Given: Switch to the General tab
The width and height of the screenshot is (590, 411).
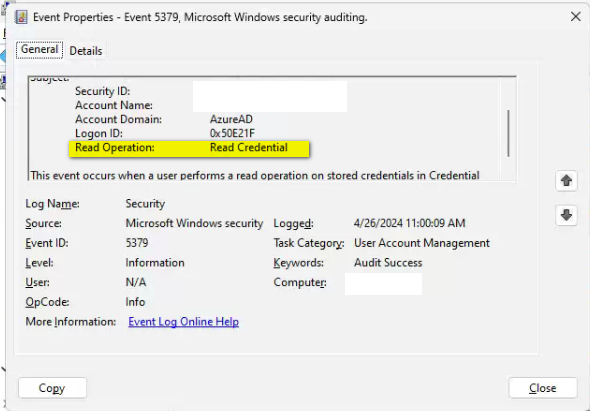Looking at the screenshot, I should pyautogui.click(x=39, y=50).
